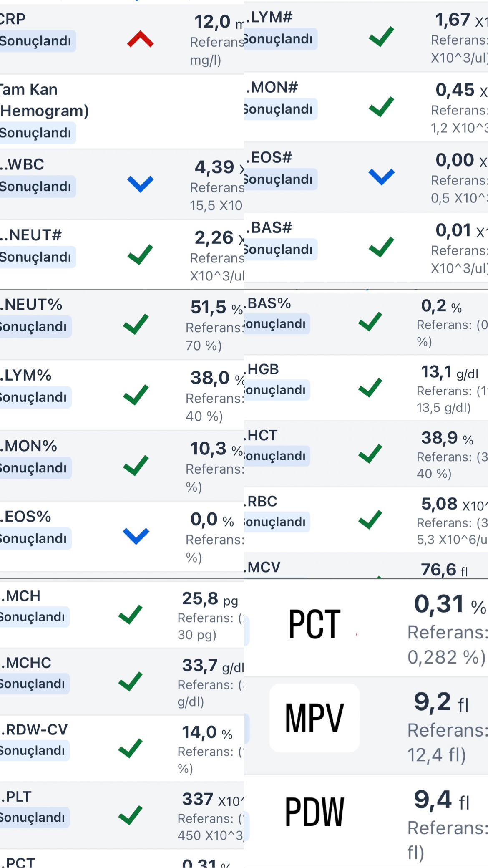Tap the PCT result value 0,31 %
The height and width of the screenshot is (868, 488).
click(x=450, y=604)
